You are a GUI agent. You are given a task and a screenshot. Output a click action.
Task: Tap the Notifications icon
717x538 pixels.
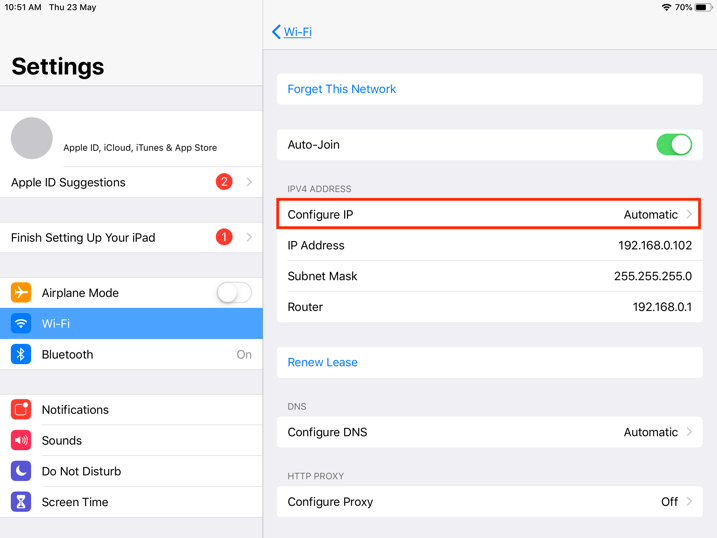[21, 410]
